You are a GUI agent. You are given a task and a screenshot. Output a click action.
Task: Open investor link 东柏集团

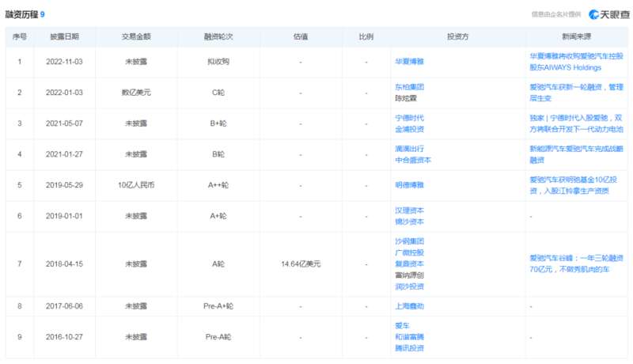click(409, 87)
